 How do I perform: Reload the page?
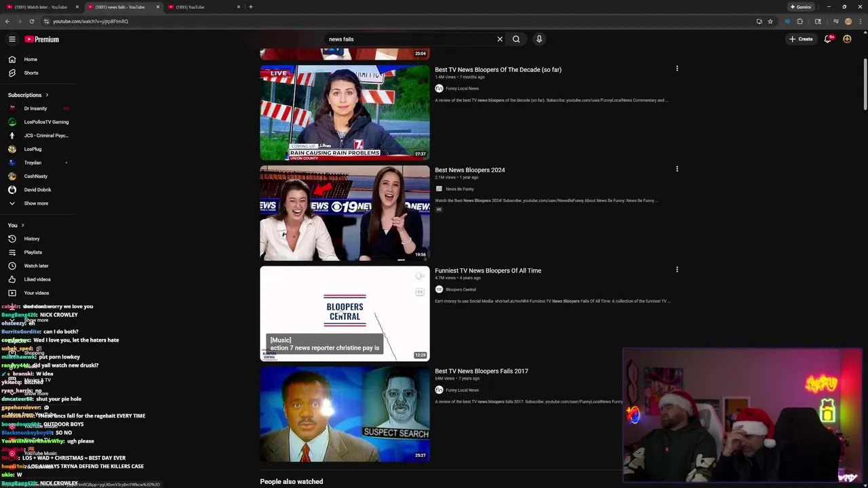31,21
